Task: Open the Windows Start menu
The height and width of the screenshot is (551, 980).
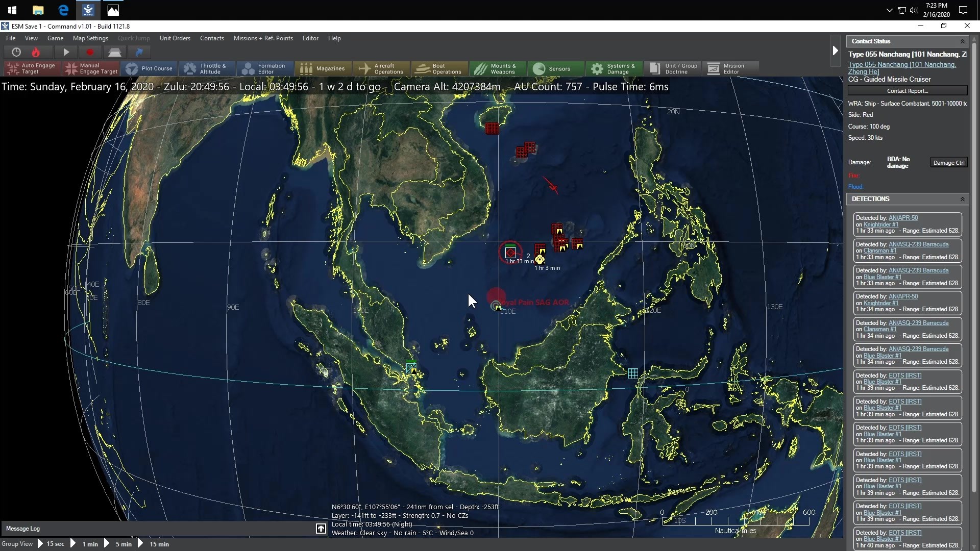Action: 12,10
